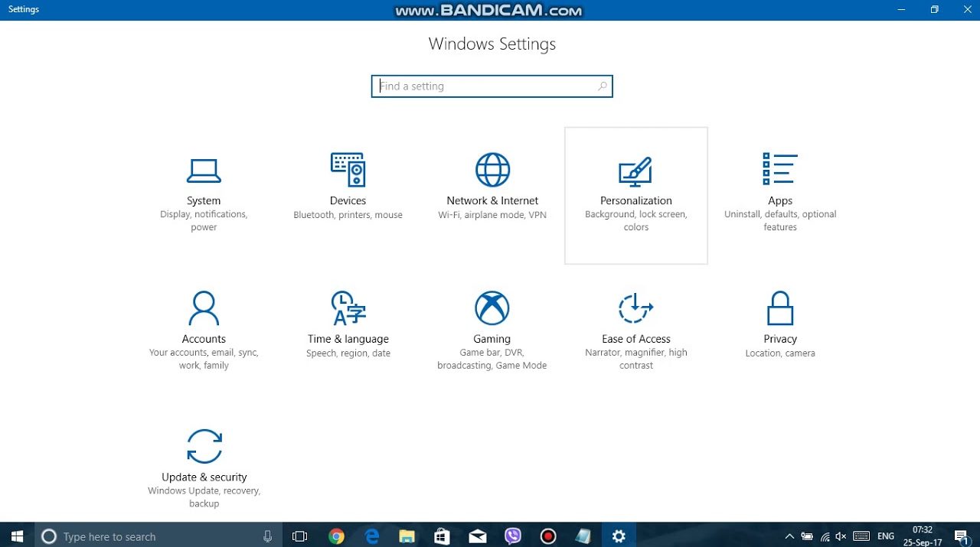
Task: Select the Apps list icon
Action: [779, 169]
